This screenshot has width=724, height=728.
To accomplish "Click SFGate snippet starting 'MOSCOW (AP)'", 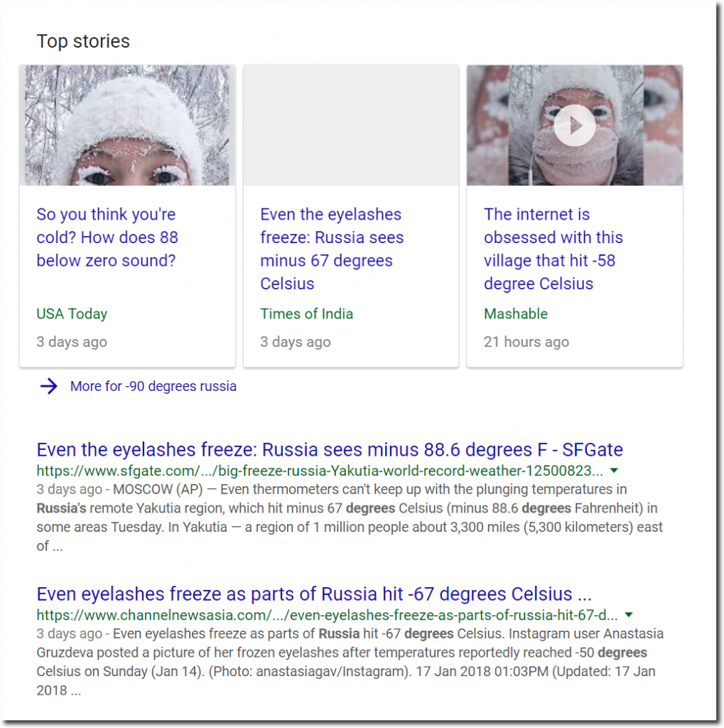I will coord(350,518).
